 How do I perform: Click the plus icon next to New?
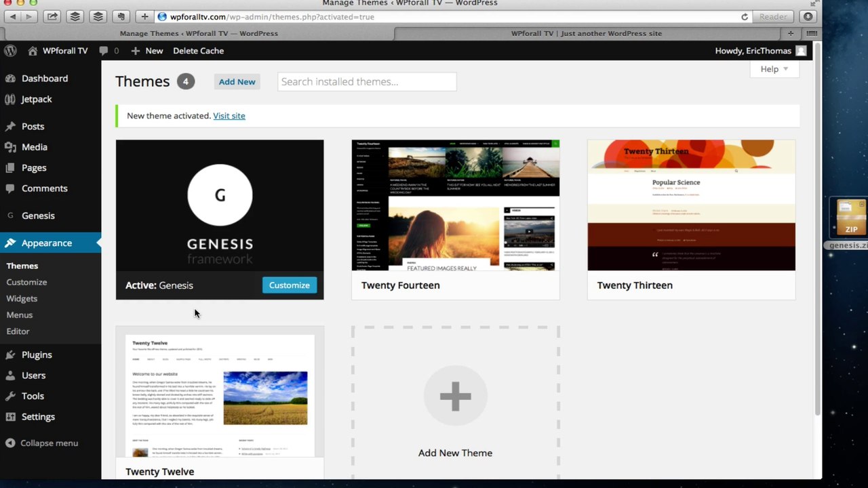pyautogui.click(x=136, y=51)
